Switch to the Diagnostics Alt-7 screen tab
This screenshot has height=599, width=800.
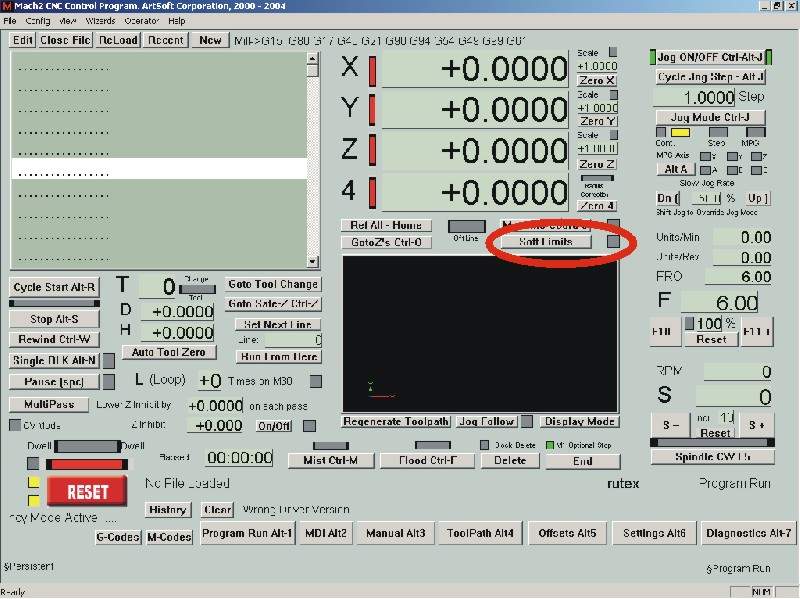(x=748, y=534)
